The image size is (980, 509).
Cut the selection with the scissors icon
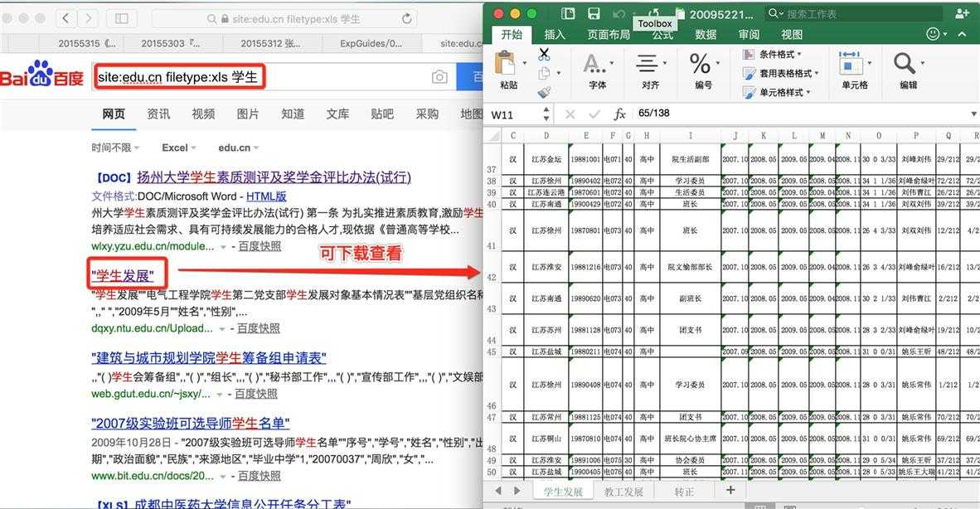[545, 55]
